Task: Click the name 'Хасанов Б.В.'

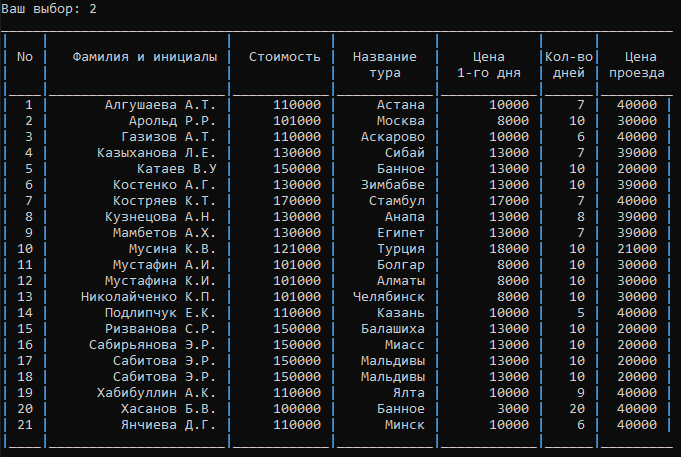Action: (169, 409)
